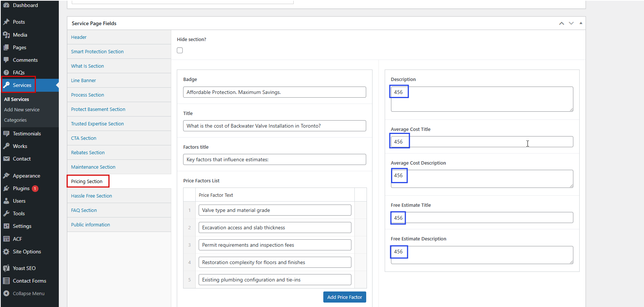644x307 pixels.
Task: Switch to the FAQ Section tab
Action: pos(84,210)
